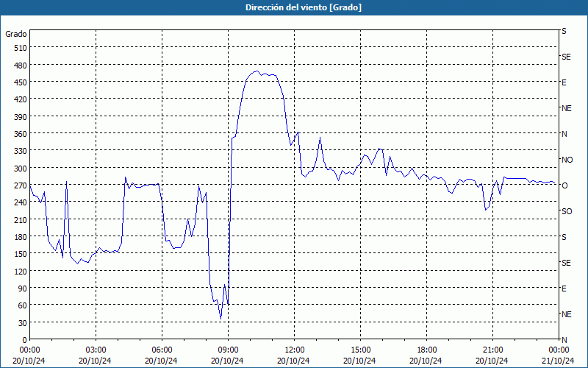Image resolution: width=588 pixels, height=368 pixels.
Task: Select the 'E' compass label level with 90
Action: coord(564,289)
